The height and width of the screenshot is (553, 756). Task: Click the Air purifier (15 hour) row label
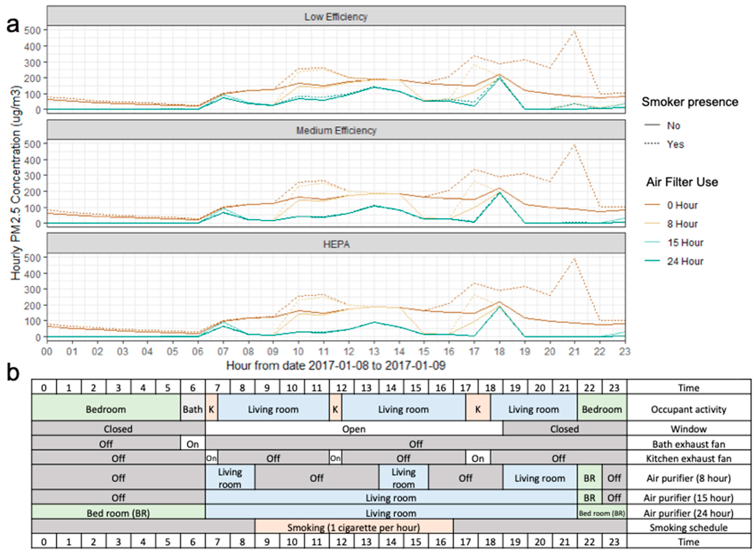click(688, 497)
